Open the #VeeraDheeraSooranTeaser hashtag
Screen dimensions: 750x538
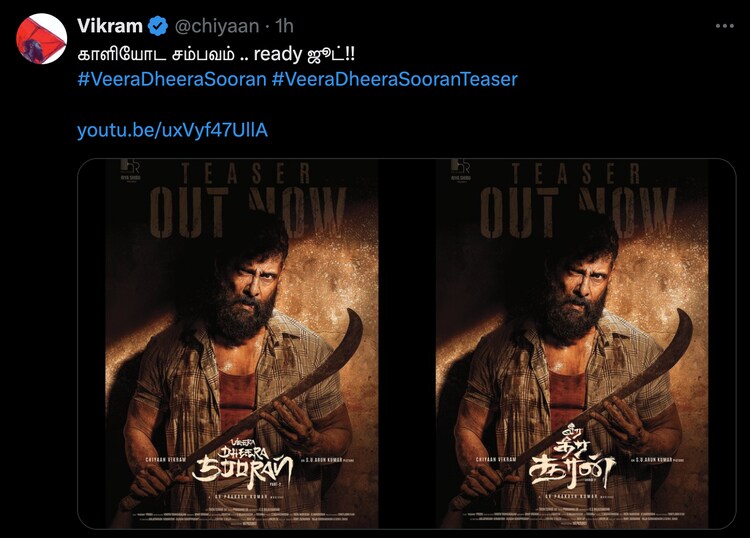tap(395, 79)
